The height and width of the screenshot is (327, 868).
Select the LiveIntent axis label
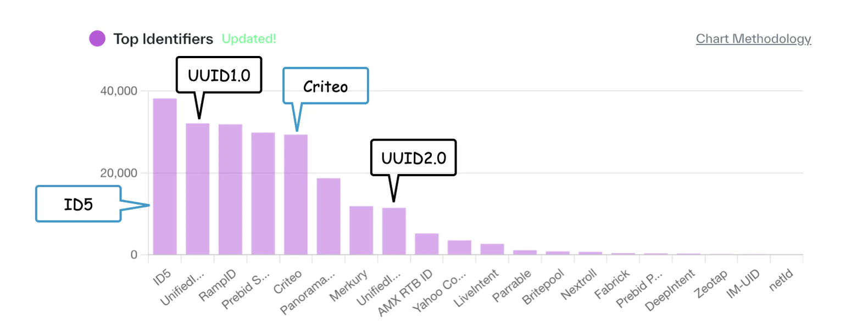[477, 288]
